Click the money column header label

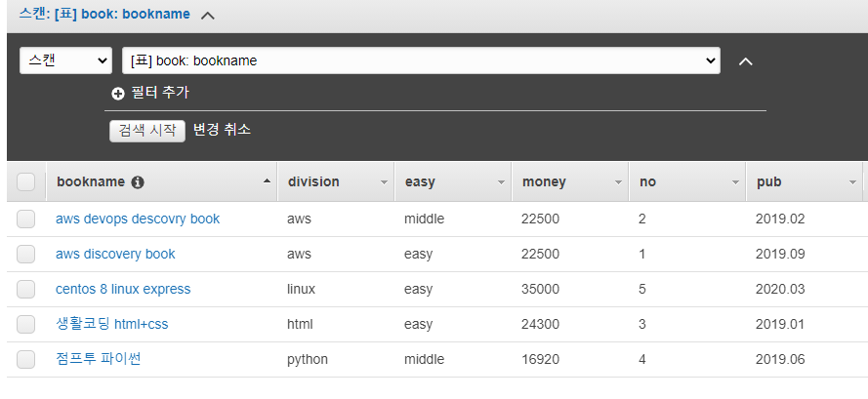coord(544,182)
